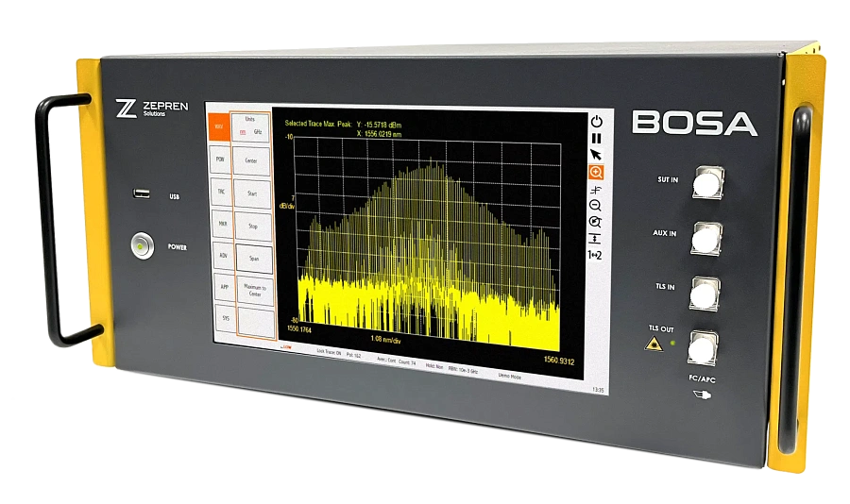The image size is (850, 504).
Task: Tap the power icon on screen toolbar
Action: click(x=596, y=121)
